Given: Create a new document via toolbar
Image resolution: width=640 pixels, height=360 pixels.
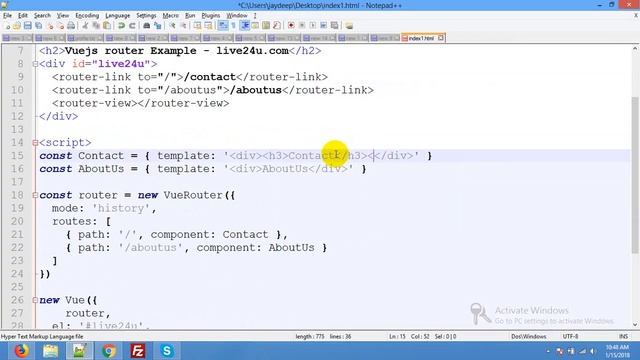Looking at the screenshot, I should tap(7, 26).
